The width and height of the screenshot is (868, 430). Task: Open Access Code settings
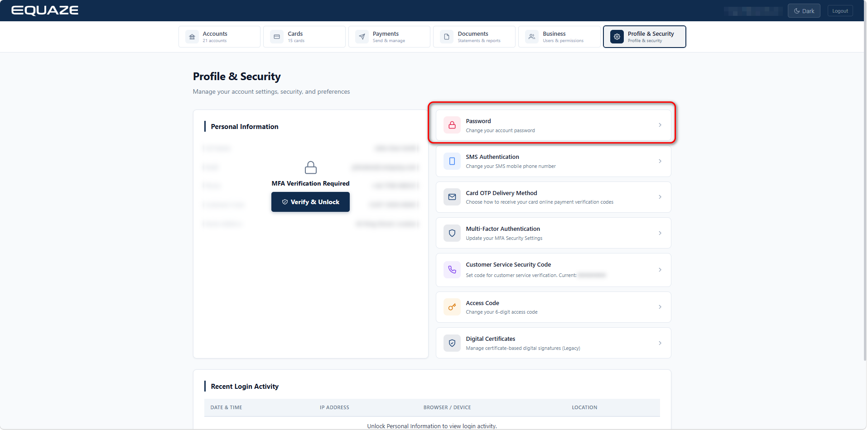click(554, 307)
